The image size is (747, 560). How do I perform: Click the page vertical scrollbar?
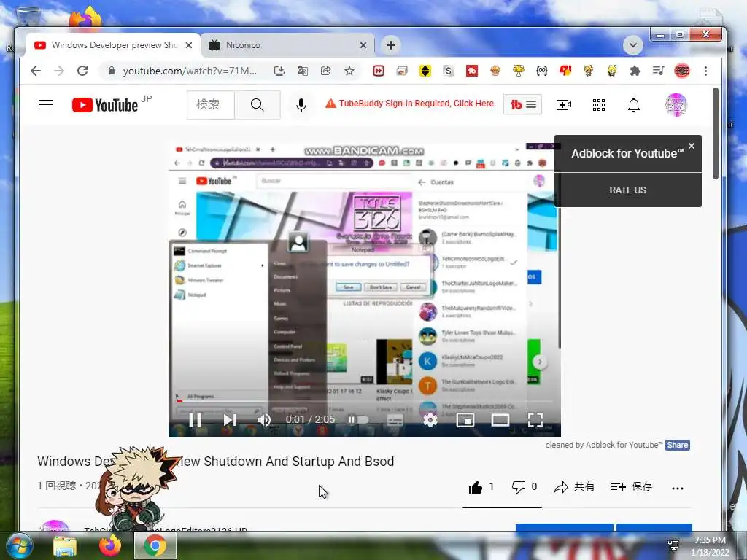[x=715, y=133]
